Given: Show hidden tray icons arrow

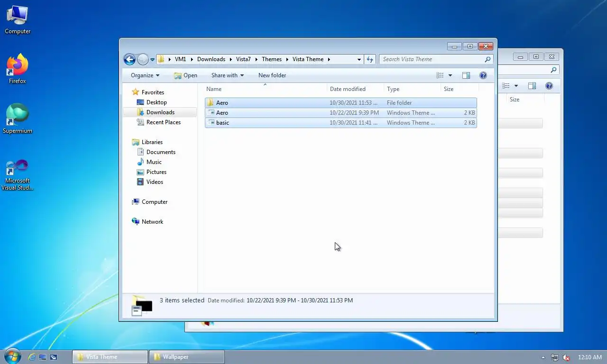Looking at the screenshot, I should pyautogui.click(x=543, y=357).
